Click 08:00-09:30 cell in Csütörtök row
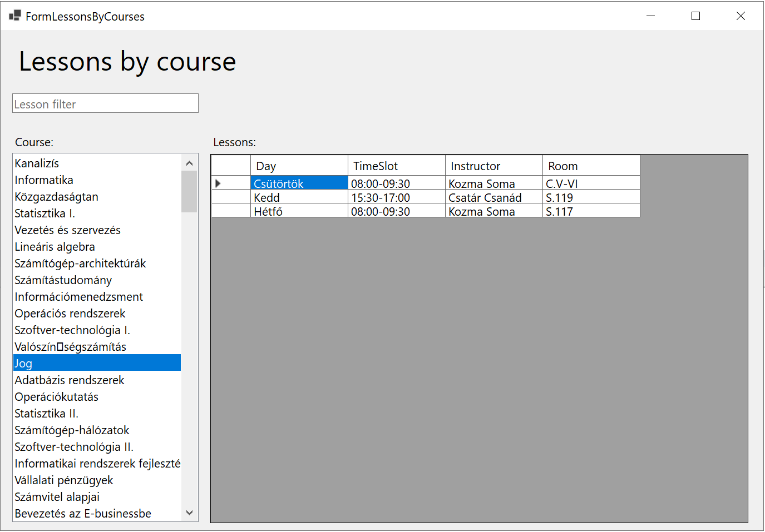 click(397, 183)
